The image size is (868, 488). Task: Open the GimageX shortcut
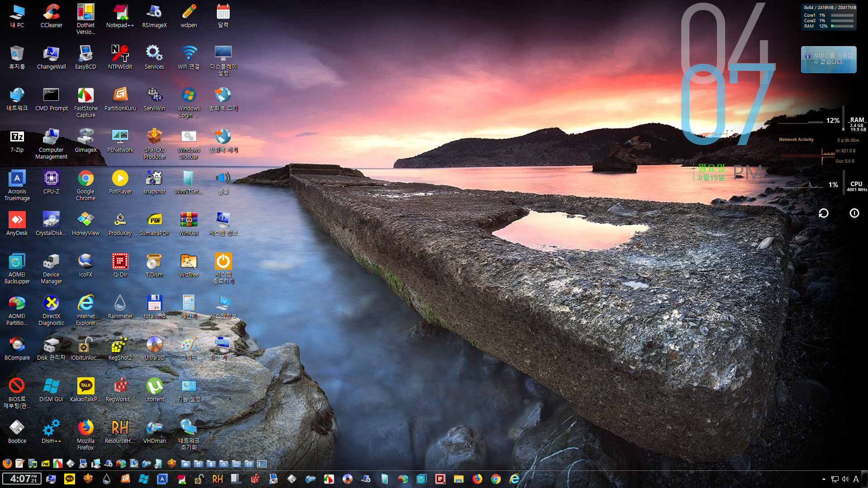tap(85, 141)
